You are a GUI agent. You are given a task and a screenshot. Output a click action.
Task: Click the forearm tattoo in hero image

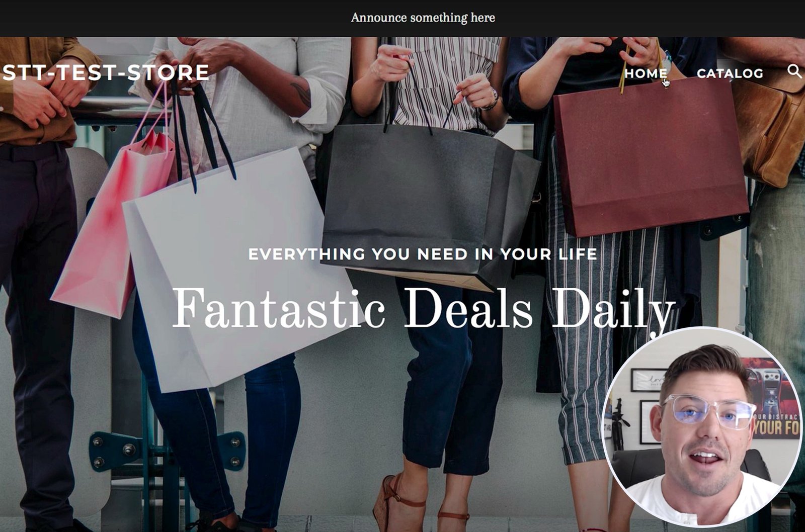point(302,94)
